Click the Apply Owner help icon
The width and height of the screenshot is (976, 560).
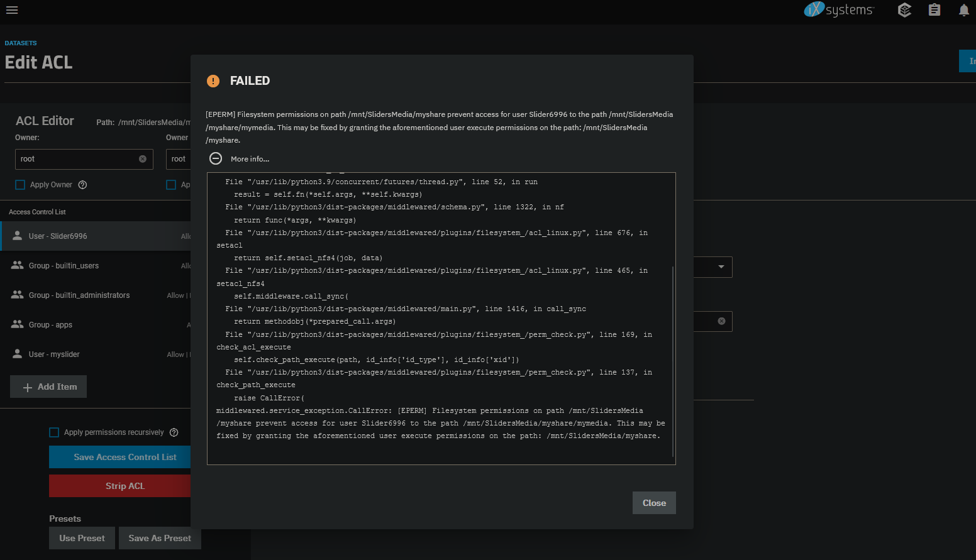(x=82, y=185)
